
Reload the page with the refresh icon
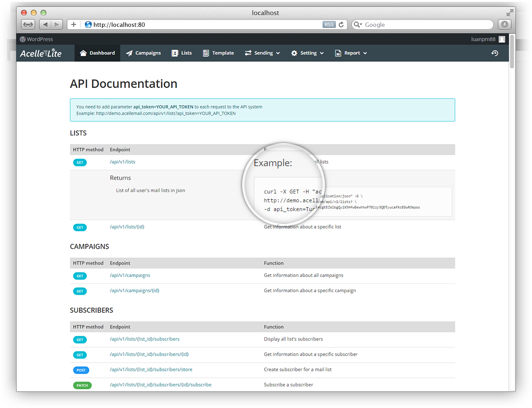tap(341, 24)
